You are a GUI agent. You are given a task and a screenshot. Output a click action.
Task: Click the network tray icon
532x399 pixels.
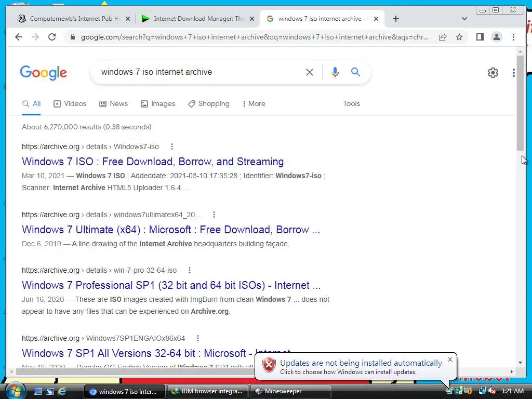[482, 391]
